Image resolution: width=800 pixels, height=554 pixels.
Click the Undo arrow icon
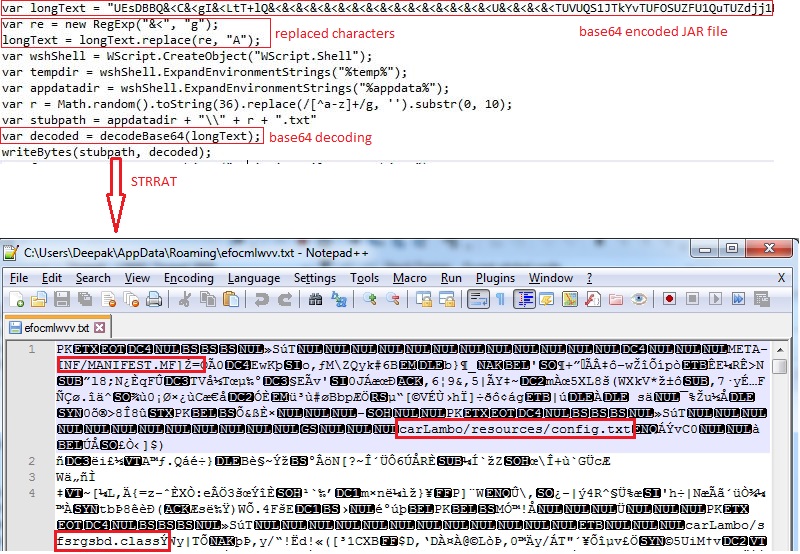point(262,299)
